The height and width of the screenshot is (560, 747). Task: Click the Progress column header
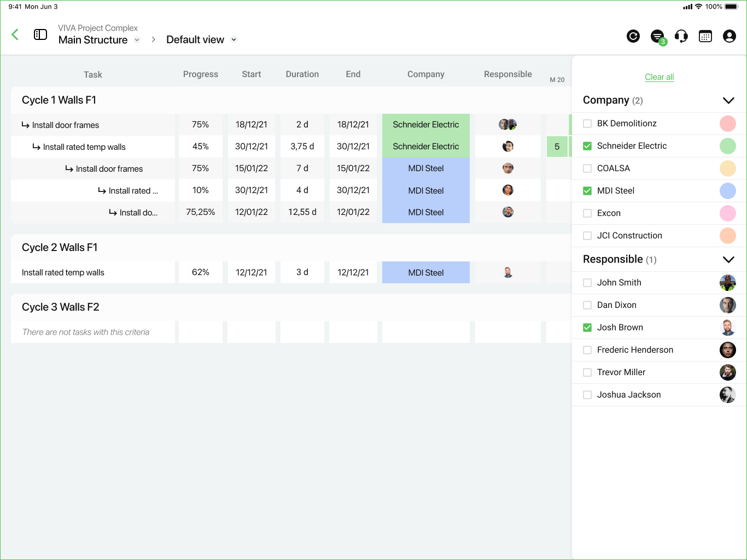[x=201, y=74]
